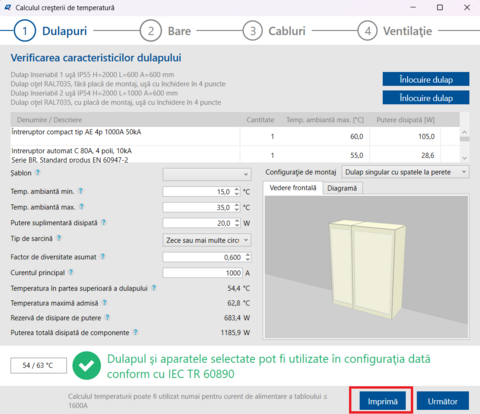480x414 pixels.
Task: Go to step 2 Bare circle
Action: [151, 31]
